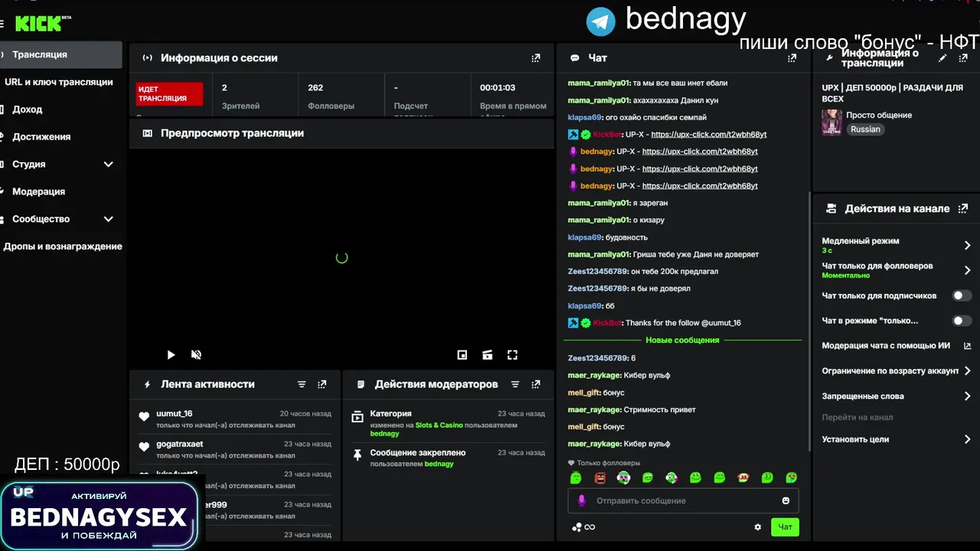Open KickBot's UP-X link in chat
The image size is (980, 551).
[x=709, y=135]
